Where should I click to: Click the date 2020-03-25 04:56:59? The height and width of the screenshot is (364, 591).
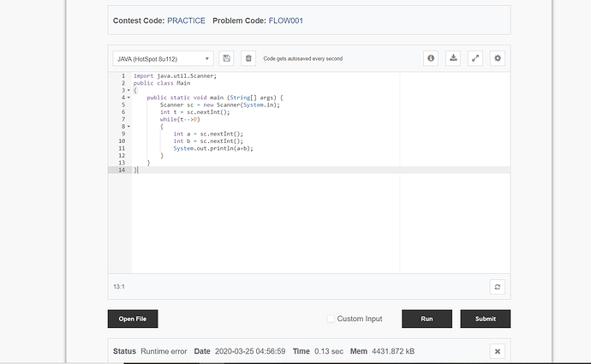point(250,351)
